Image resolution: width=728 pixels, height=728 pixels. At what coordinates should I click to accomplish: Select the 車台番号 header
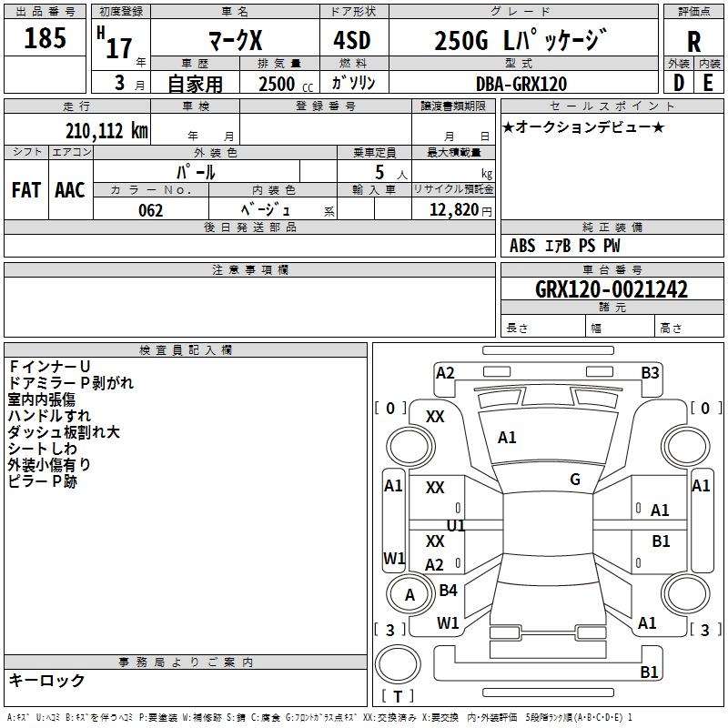[x=612, y=269]
